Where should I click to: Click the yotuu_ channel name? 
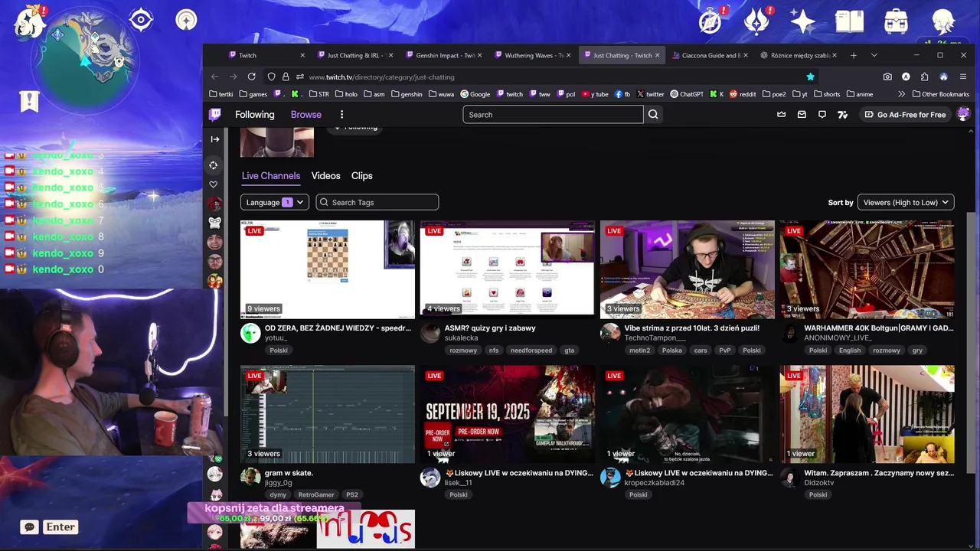(276, 337)
